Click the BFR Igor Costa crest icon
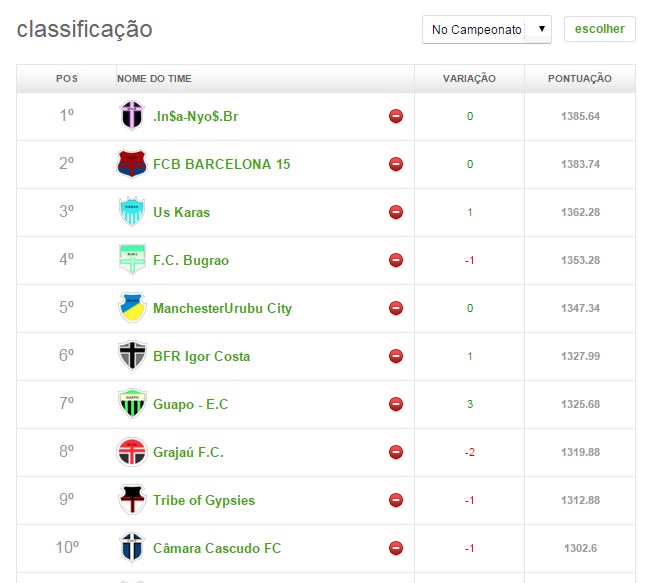The height and width of the screenshot is (583, 645). coord(132,356)
